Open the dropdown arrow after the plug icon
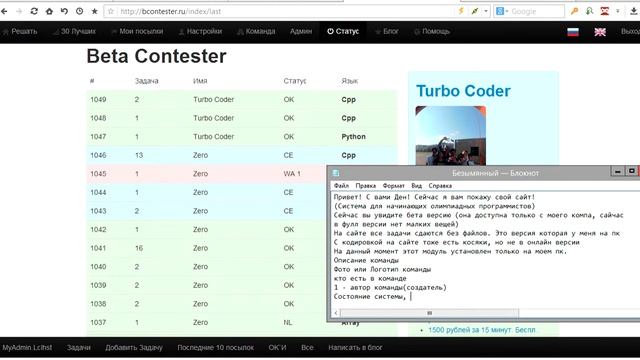 pyautogui.click(x=486, y=11)
